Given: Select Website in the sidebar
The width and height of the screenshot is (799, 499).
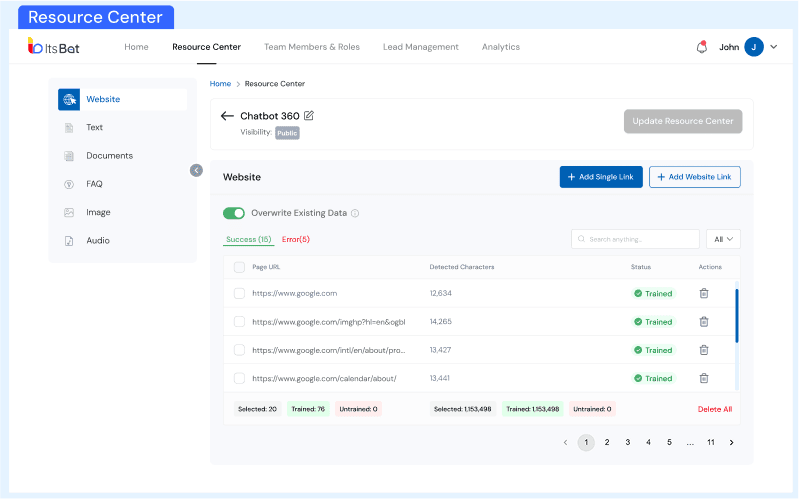Looking at the screenshot, I should point(122,99).
